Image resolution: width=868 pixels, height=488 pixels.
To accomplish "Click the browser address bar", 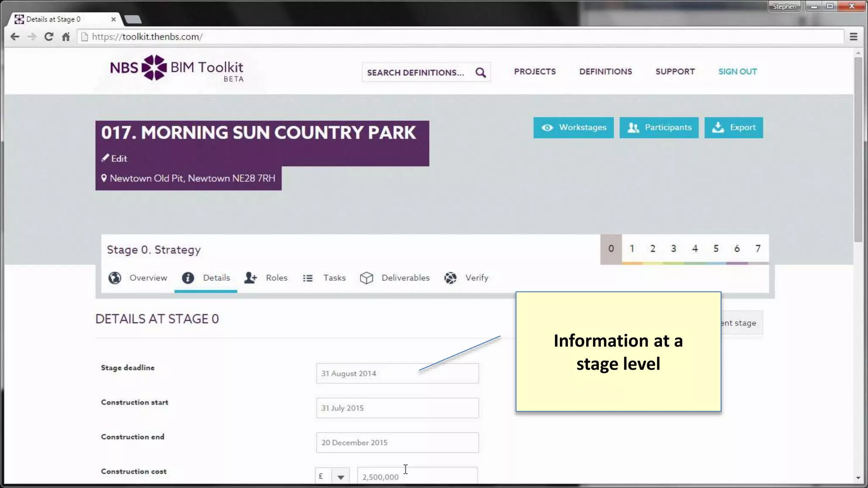I will [460, 37].
